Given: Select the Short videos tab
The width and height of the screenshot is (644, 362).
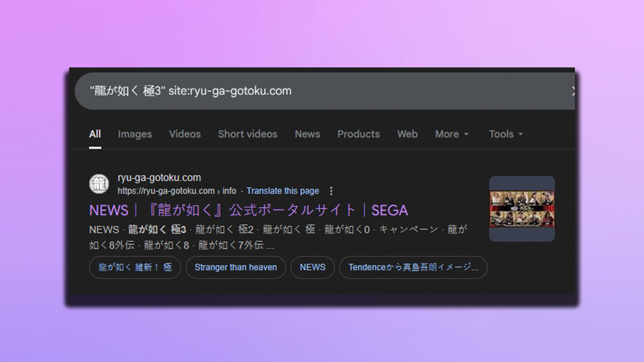Looking at the screenshot, I should click(248, 134).
